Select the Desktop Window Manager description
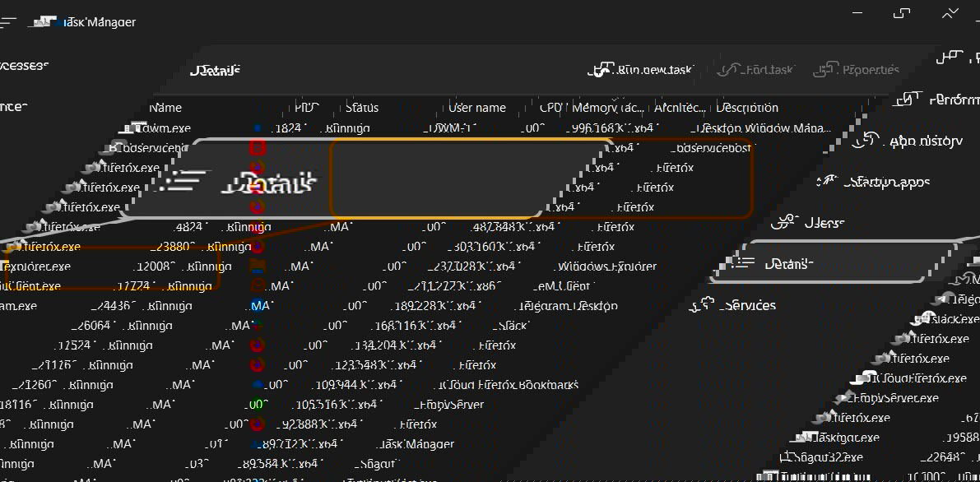The height and width of the screenshot is (482, 980). [763, 128]
